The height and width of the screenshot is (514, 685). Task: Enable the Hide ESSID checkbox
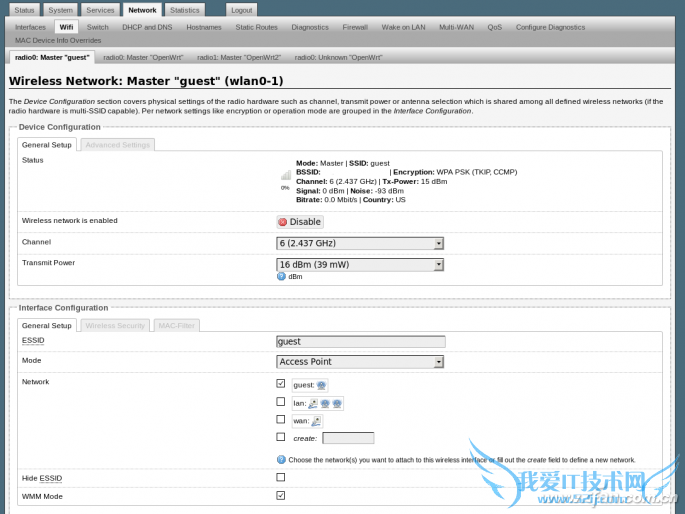[x=280, y=477]
